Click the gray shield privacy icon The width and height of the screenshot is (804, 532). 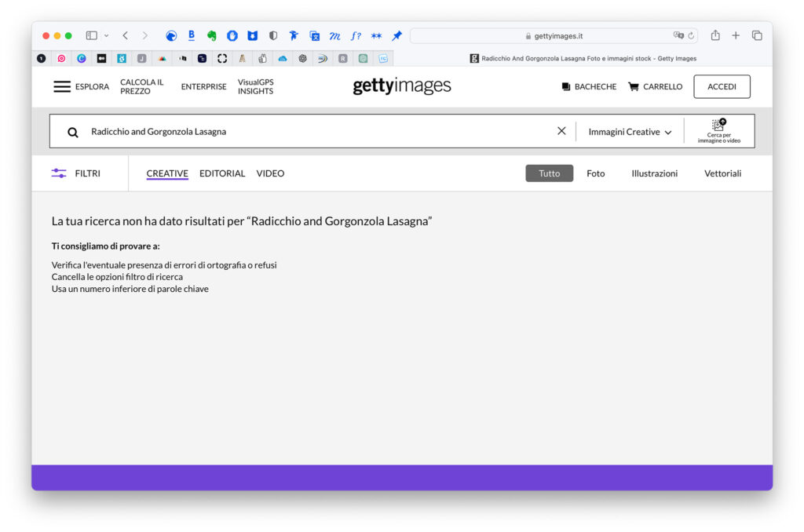click(x=273, y=35)
